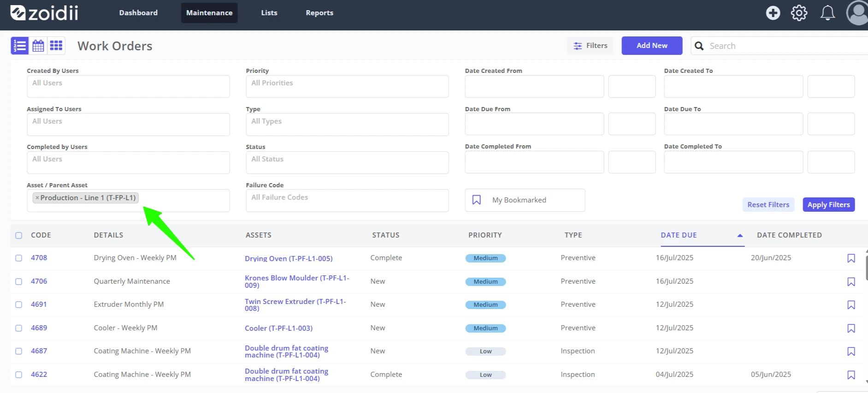This screenshot has width=868, height=393.
Task: Open the settings gear icon
Action: pos(799,13)
